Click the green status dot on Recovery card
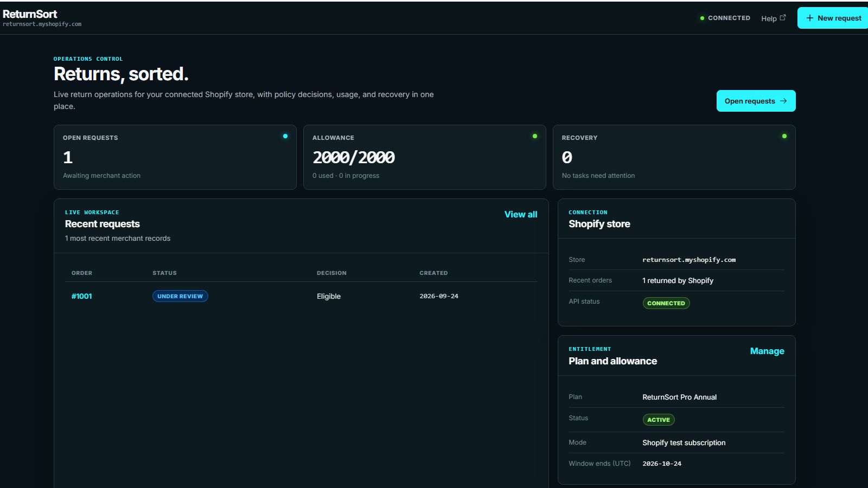The image size is (868, 488). 784,136
